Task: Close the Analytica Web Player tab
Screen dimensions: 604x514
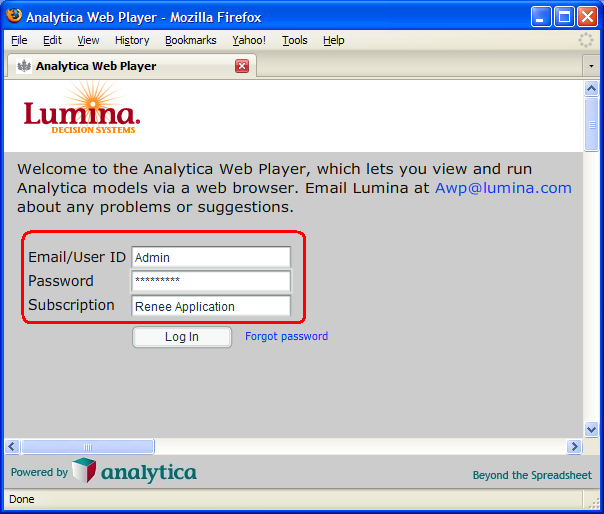Action: [x=242, y=66]
